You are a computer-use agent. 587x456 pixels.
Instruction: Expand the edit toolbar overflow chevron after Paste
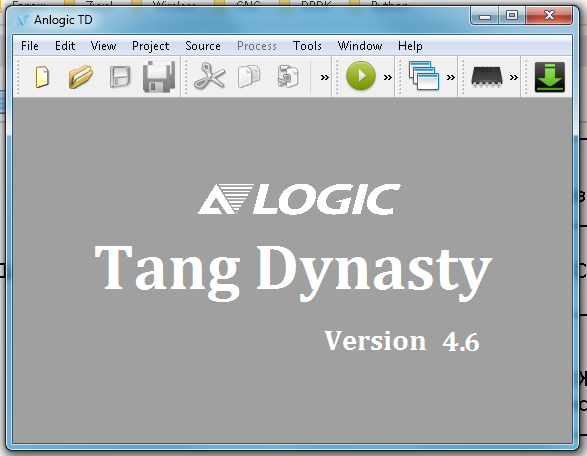pos(325,77)
